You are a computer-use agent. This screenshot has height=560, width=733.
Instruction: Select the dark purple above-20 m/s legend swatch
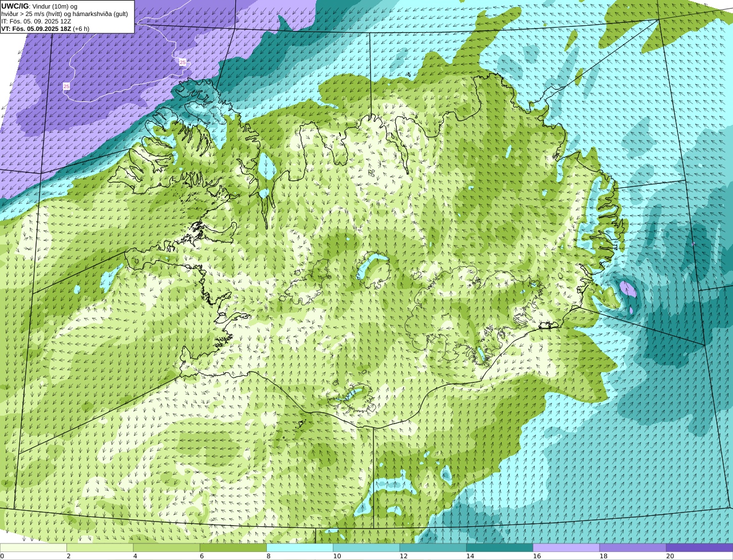pyautogui.click(x=699, y=547)
